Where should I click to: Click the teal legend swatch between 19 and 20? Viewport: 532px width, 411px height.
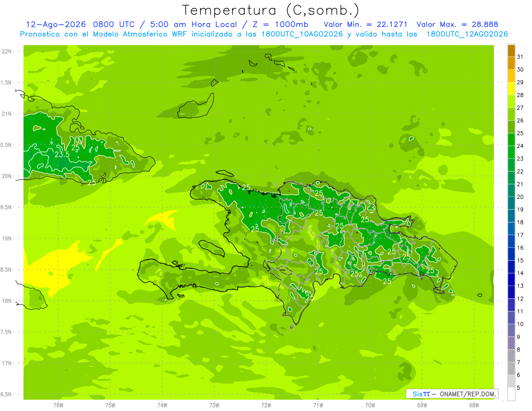point(511,203)
